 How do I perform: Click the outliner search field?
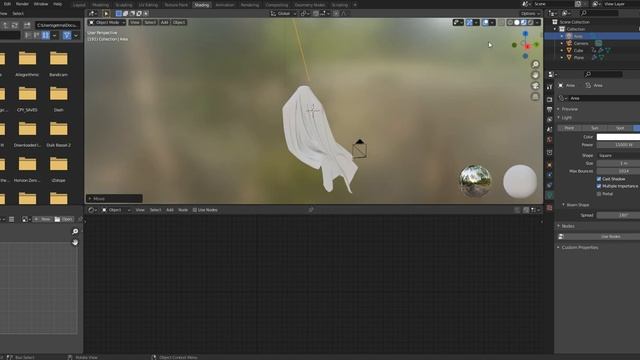click(x=599, y=13)
